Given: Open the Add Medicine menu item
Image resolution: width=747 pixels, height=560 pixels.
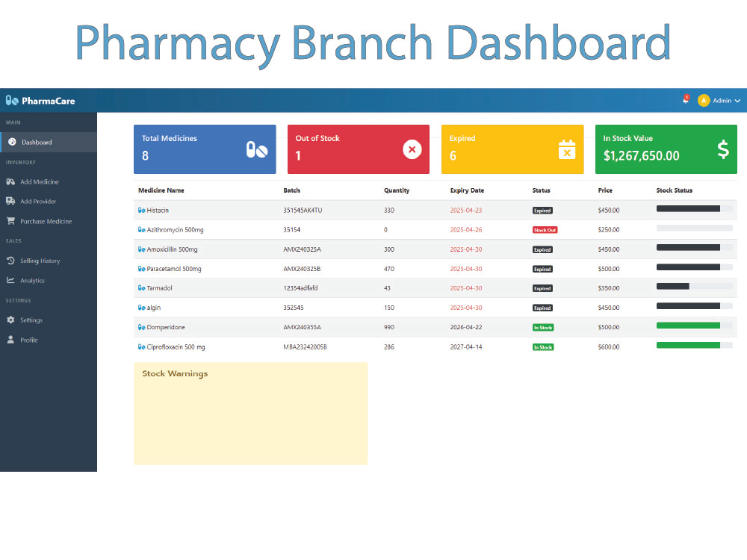Looking at the screenshot, I should (49, 181).
